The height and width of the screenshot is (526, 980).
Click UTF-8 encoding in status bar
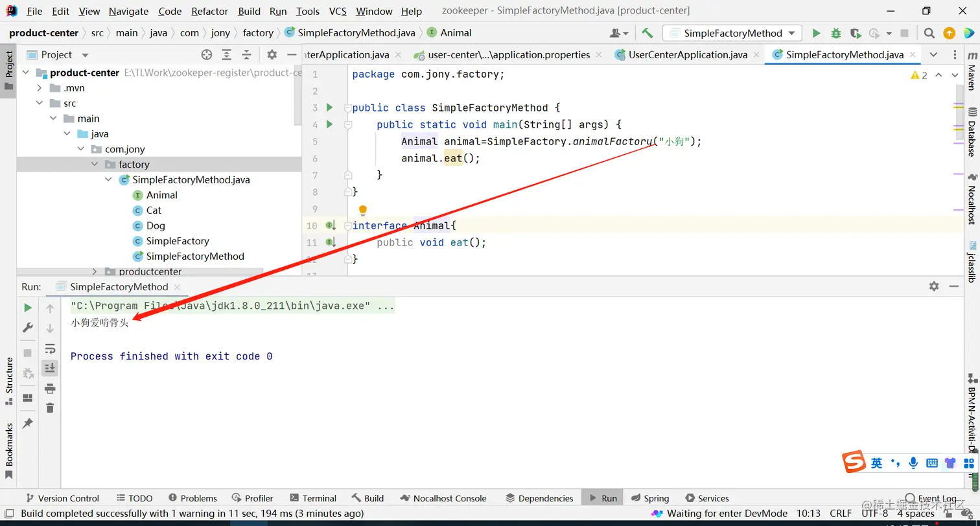(874, 514)
